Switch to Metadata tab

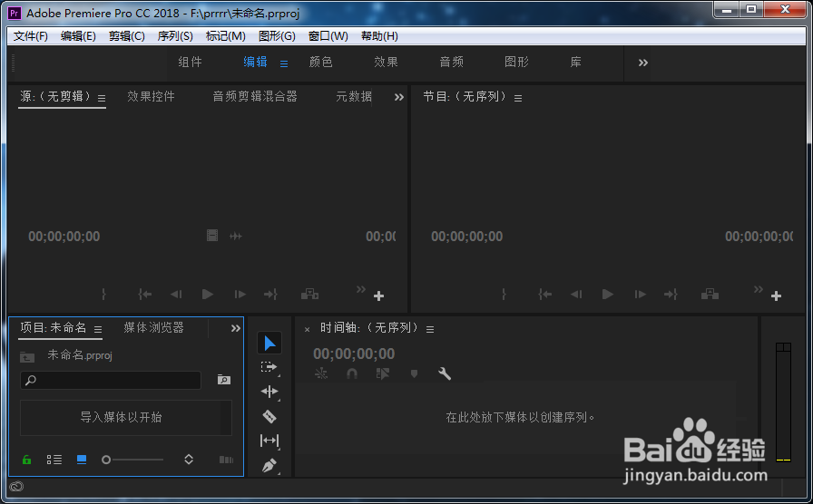click(354, 96)
